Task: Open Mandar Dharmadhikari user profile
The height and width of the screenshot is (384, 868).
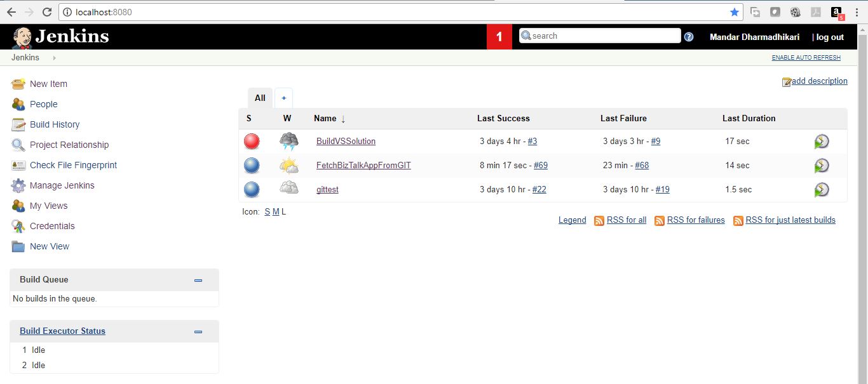Action: 754,37
